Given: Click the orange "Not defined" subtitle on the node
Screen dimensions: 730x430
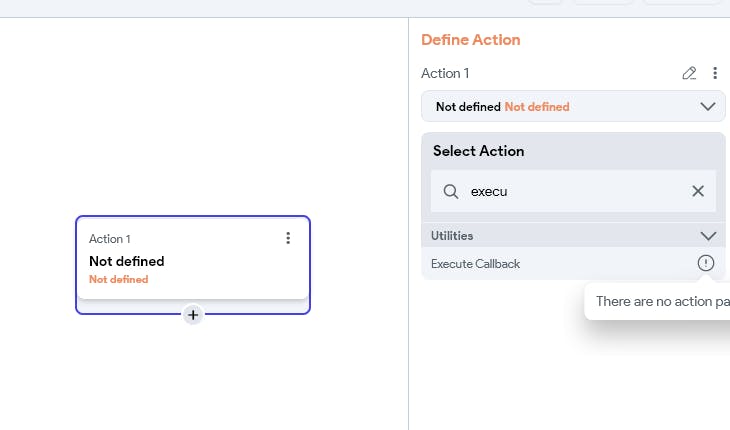Looking at the screenshot, I should click(118, 279).
